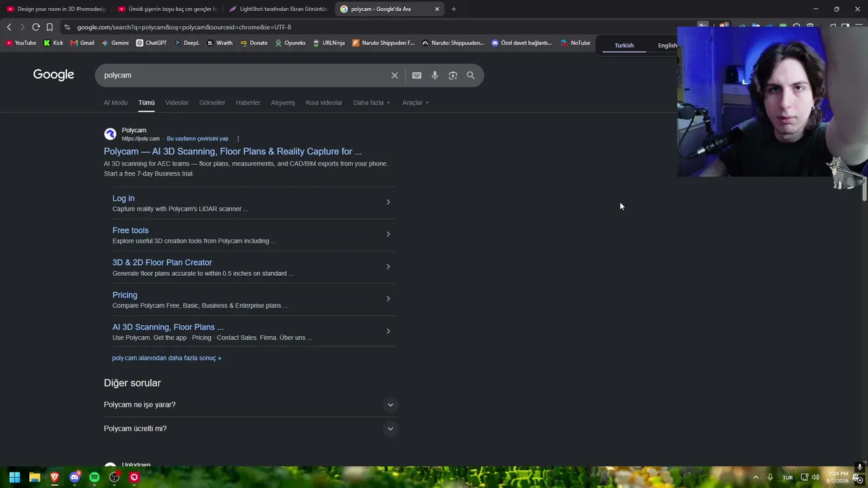Open the Gmail bookmark

point(82,43)
